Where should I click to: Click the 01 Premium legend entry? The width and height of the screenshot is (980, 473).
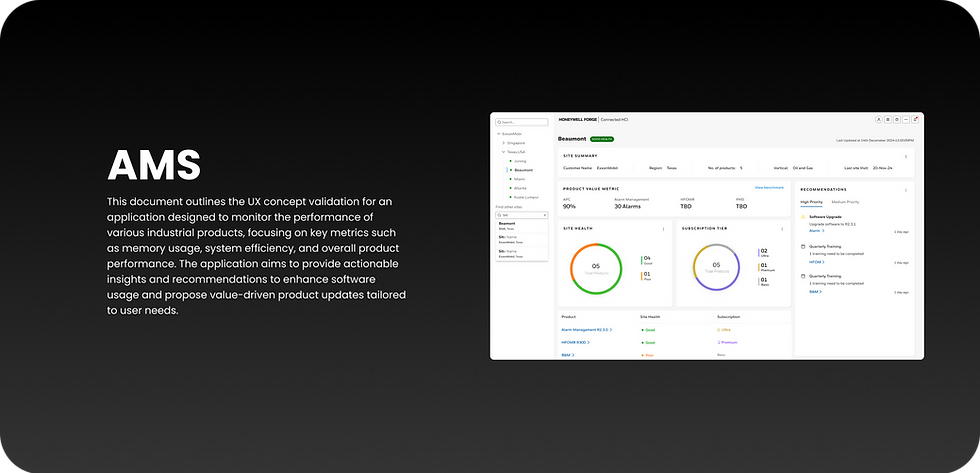point(767,267)
